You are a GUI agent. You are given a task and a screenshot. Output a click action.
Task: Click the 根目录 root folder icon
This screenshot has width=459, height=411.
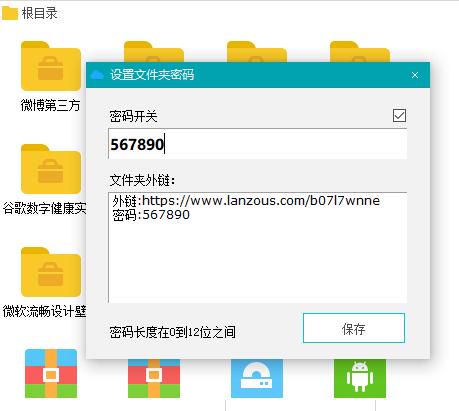pyautogui.click(x=10, y=13)
